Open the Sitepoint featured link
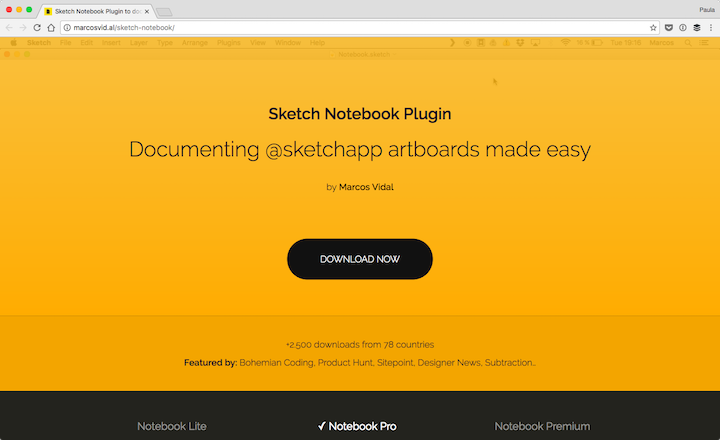The width and height of the screenshot is (720, 440). click(395, 363)
